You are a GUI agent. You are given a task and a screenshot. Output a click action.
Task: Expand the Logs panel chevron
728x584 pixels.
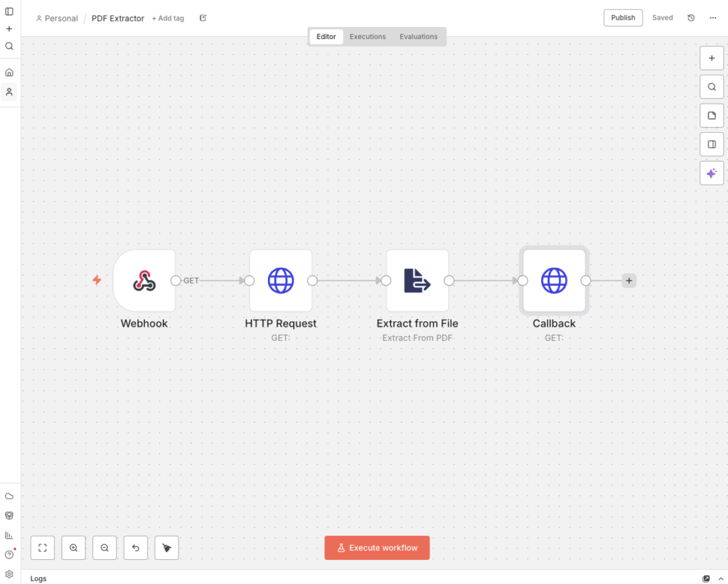(721, 578)
